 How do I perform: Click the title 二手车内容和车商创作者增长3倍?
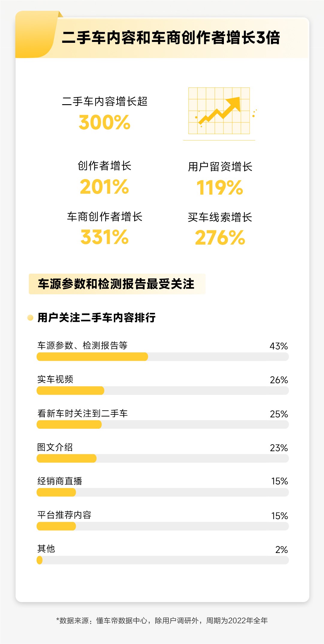click(x=171, y=38)
